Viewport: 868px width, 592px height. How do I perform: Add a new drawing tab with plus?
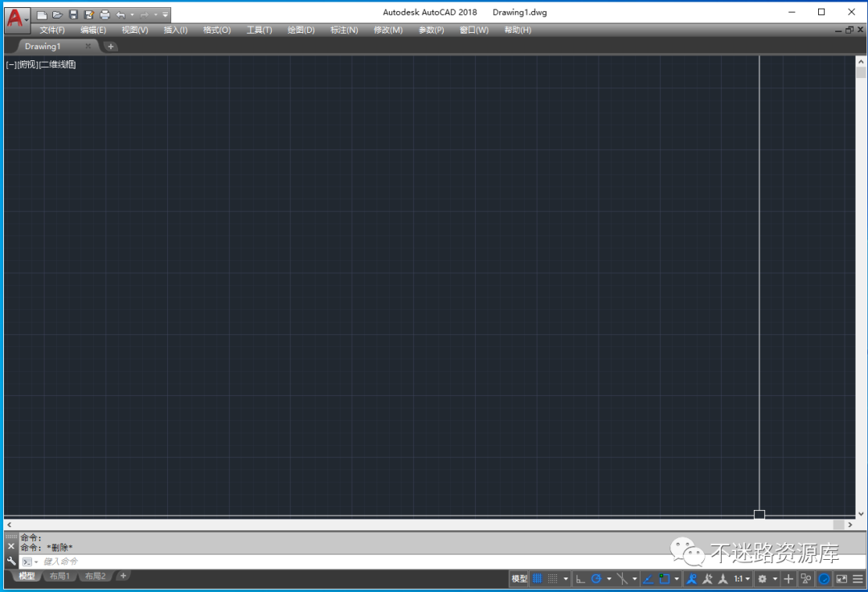click(111, 47)
